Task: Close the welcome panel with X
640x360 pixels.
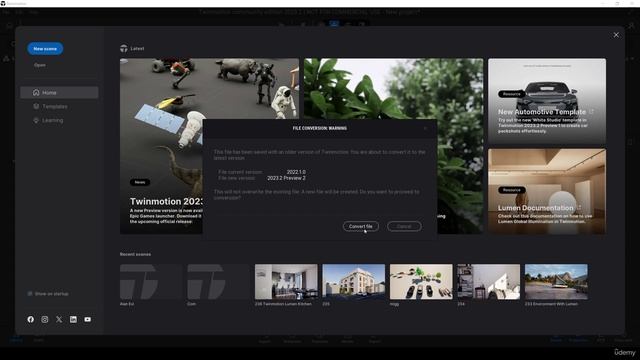Action: [x=616, y=35]
